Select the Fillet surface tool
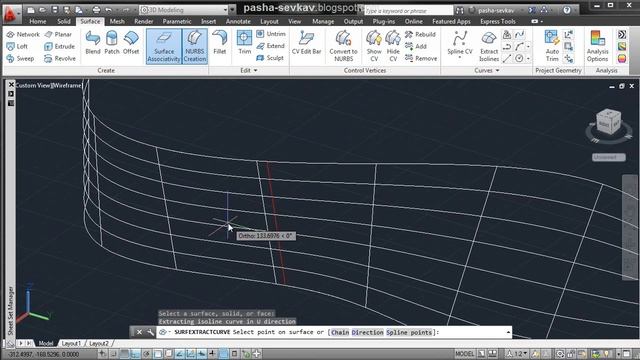The width and height of the screenshot is (640, 360). pos(220,42)
